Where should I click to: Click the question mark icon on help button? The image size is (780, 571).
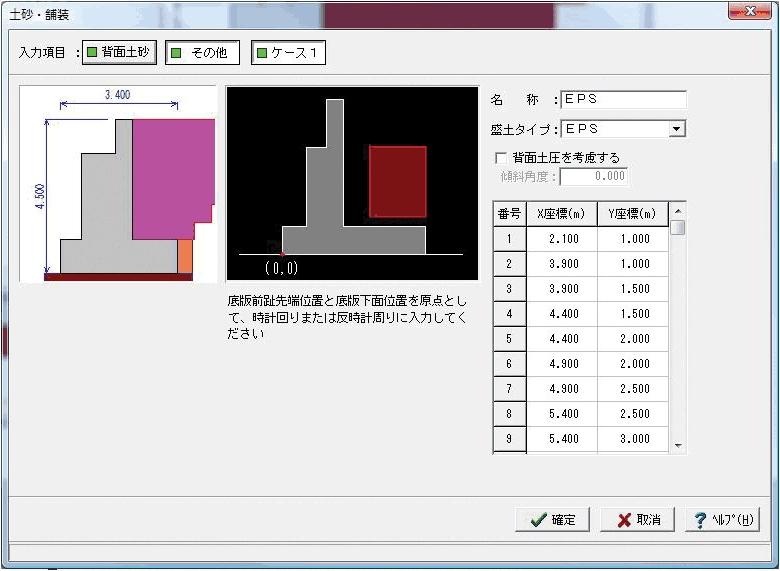[x=700, y=520]
